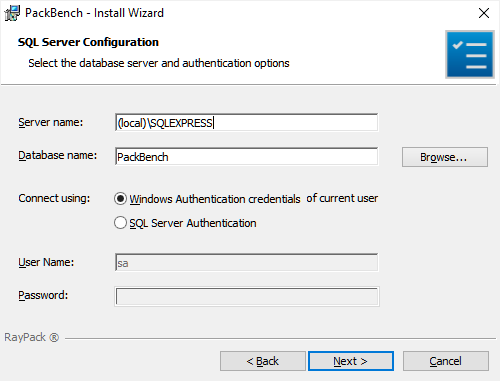Go to previous step with Back

263,361
